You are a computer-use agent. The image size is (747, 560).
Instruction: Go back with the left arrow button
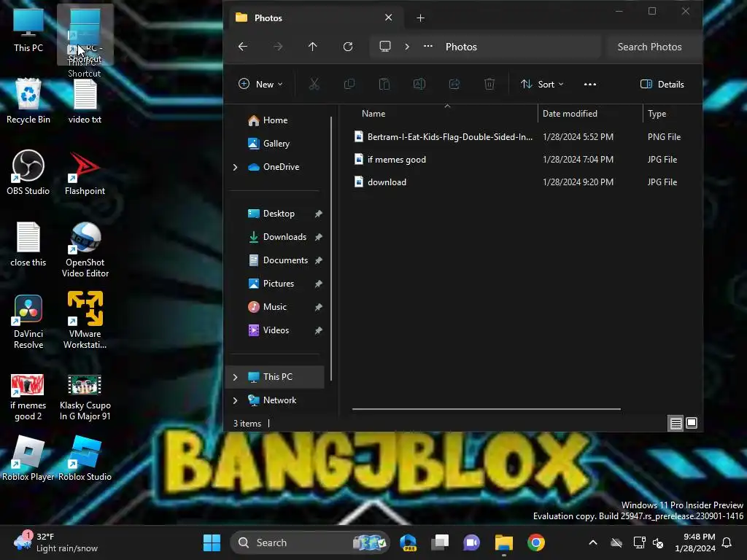click(243, 47)
